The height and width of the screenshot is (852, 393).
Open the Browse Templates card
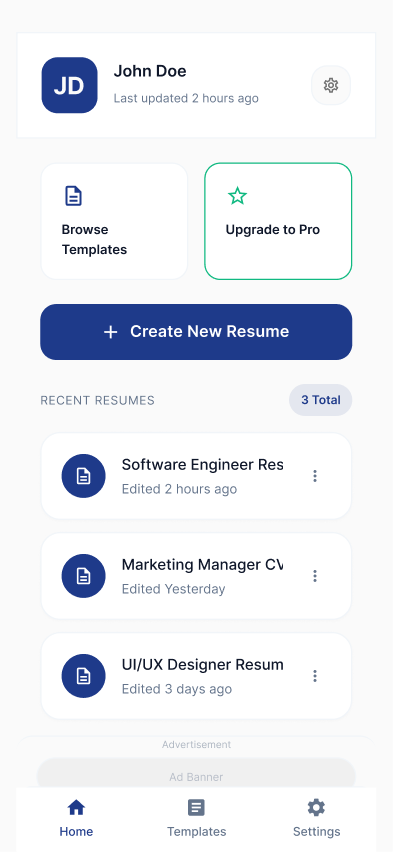tap(114, 221)
